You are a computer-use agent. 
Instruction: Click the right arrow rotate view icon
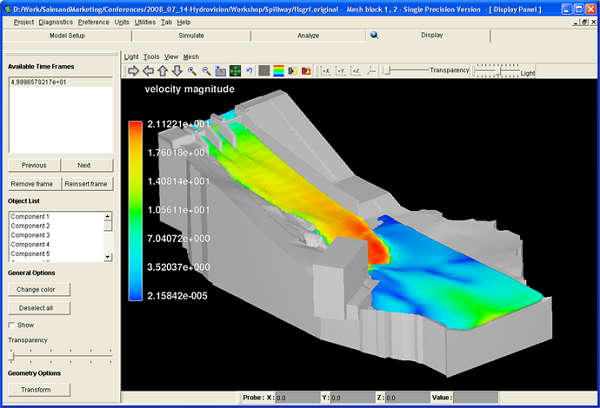click(133, 71)
